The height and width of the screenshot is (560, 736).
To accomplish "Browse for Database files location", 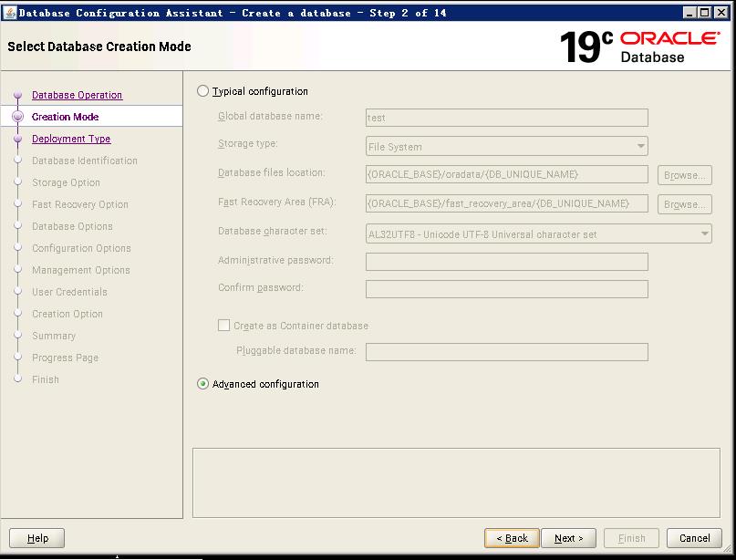I will pos(684,175).
